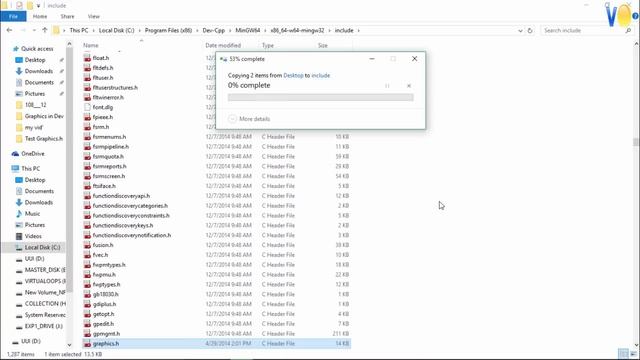Select file fsrmpipeline.h
This screenshot has height=360, width=640.
[x=111, y=147]
